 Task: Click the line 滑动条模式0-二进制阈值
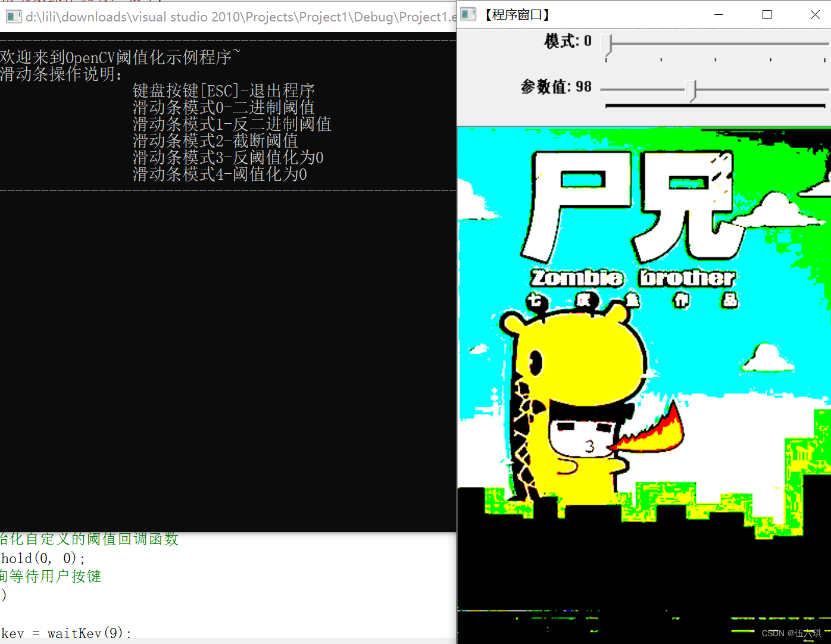coord(224,107)
